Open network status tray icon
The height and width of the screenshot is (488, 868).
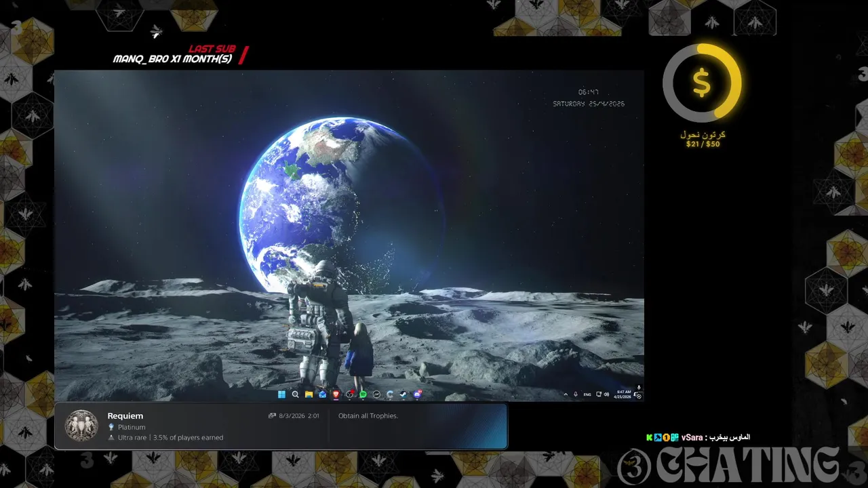coord(599,394)
